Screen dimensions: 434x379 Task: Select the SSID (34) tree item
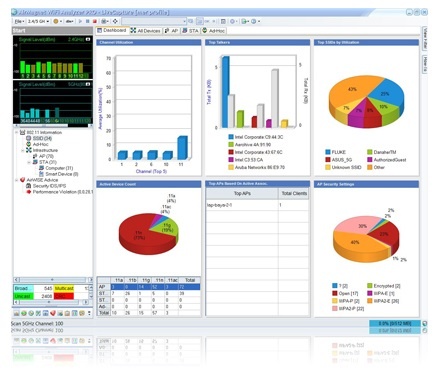pos(42,138)
